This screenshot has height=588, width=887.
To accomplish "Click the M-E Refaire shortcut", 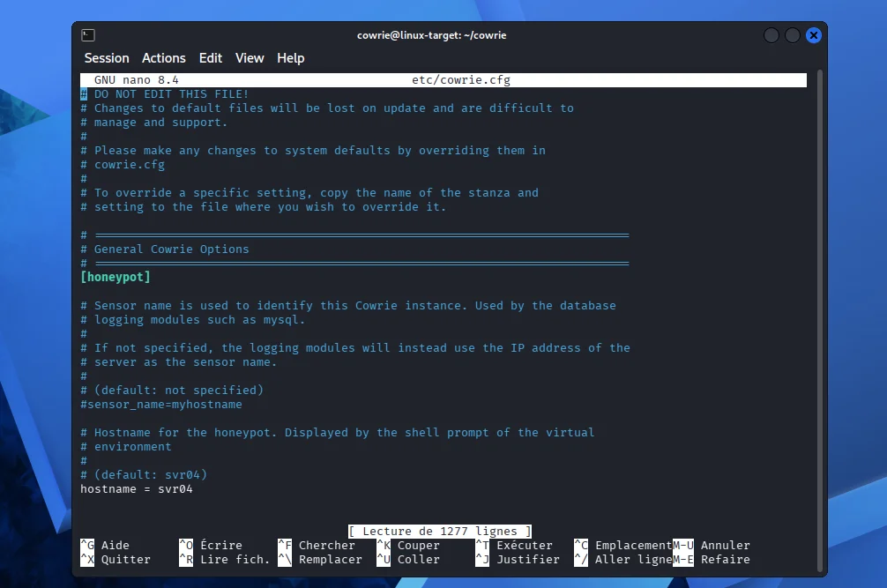I will point(711,559).
